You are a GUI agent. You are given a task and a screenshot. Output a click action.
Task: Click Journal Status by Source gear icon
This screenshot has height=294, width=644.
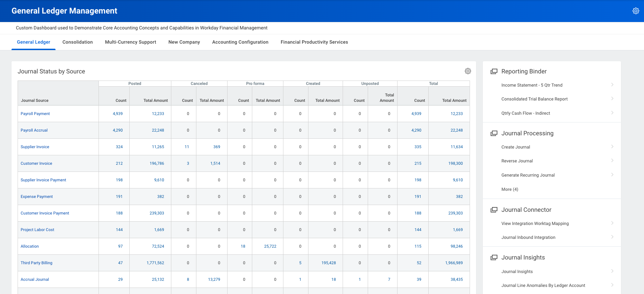(x=468, y=71)
